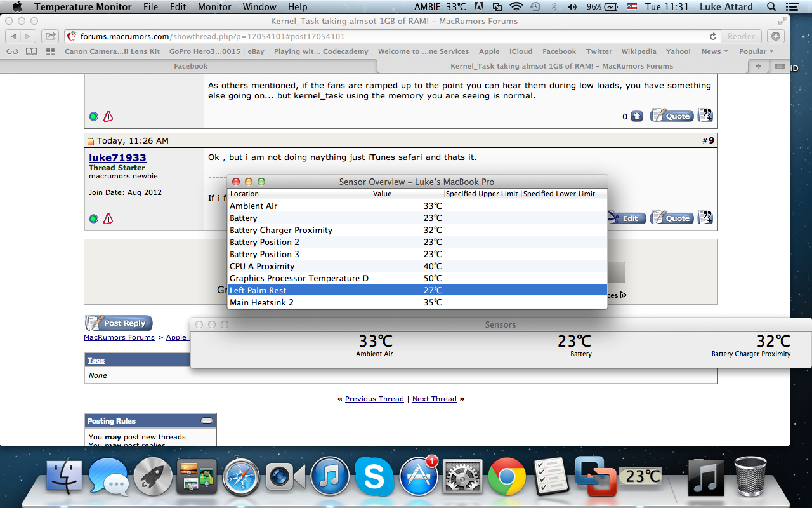
Task: Open Safari Reading List glasses icon
Action: coord(12,51)
